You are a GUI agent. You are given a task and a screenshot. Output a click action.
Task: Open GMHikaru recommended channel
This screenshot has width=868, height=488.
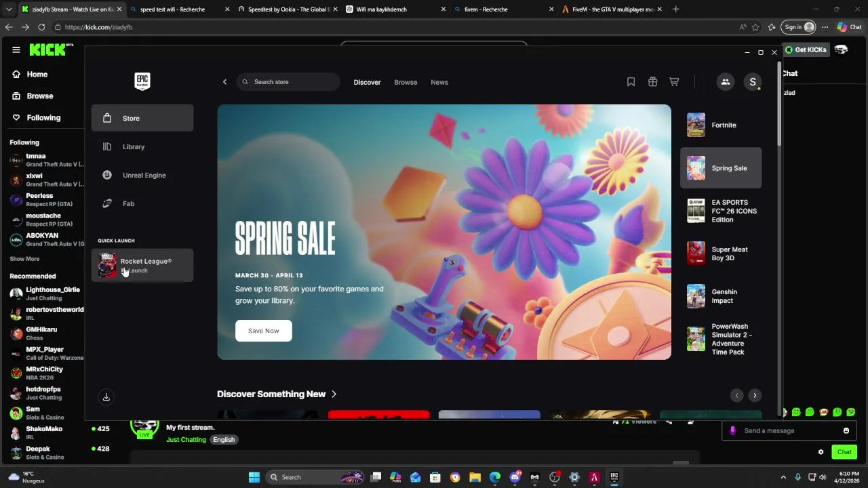(46, 333)
